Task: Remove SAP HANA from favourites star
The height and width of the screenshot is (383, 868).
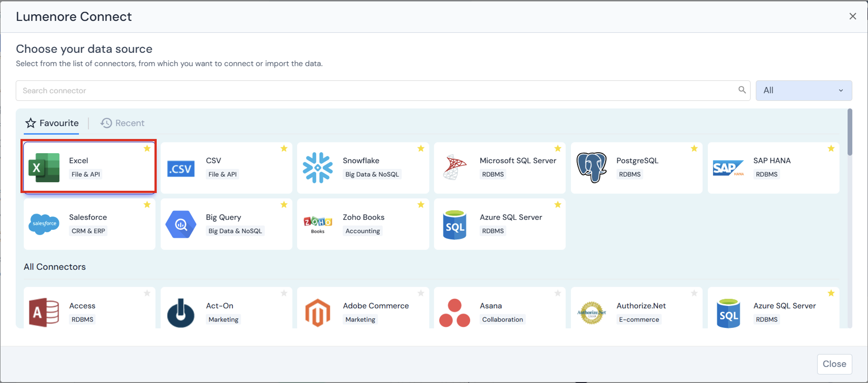Action: 831,149
